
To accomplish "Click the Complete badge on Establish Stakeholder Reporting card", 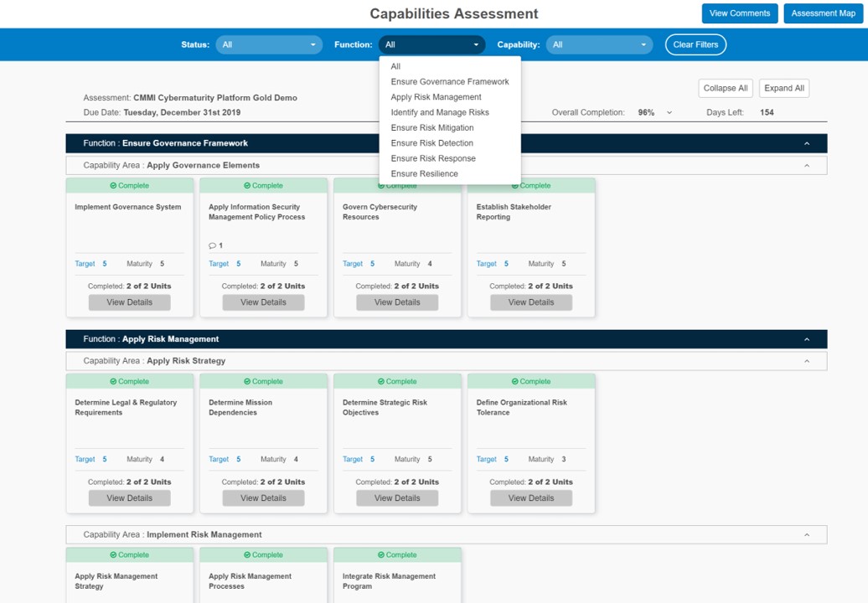I will 531,185.
